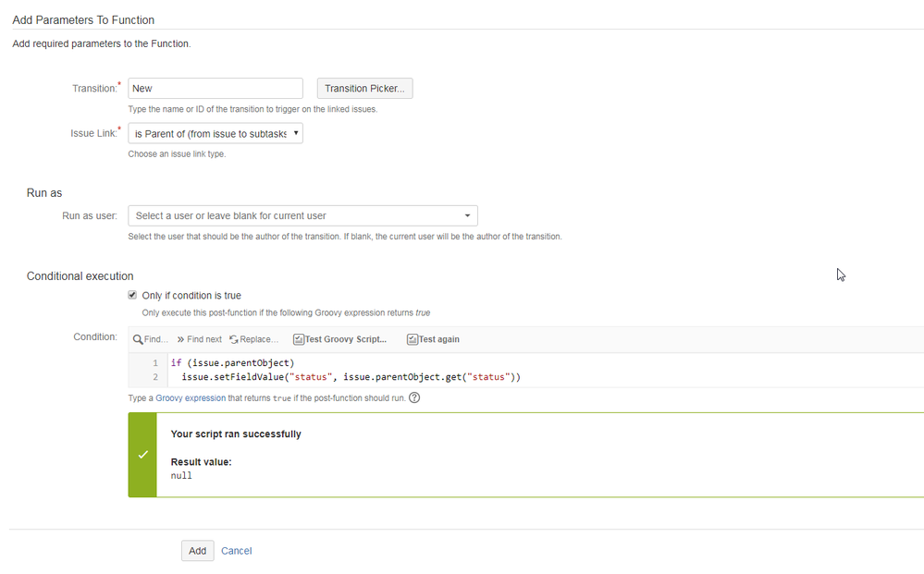Click the 'Replace...' toolbar label
Image resolution: width=924 pixels, height=574 pixels.
coord(259,339)
